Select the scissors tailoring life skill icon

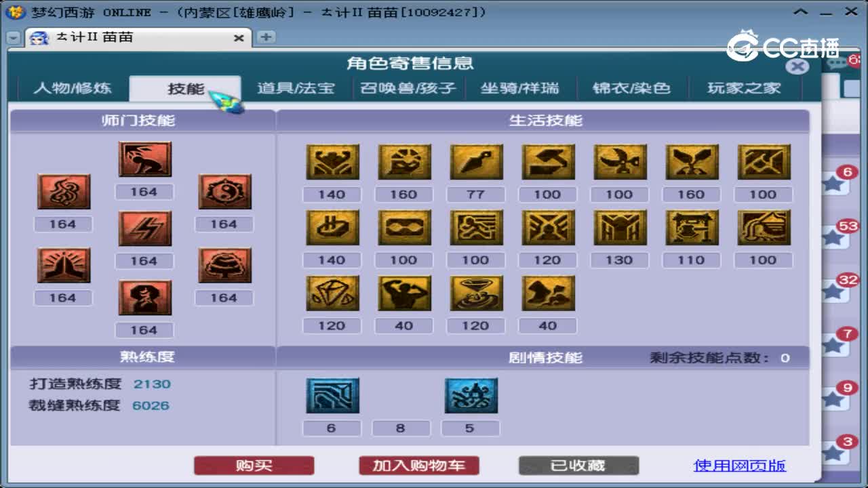pos(620,162)
